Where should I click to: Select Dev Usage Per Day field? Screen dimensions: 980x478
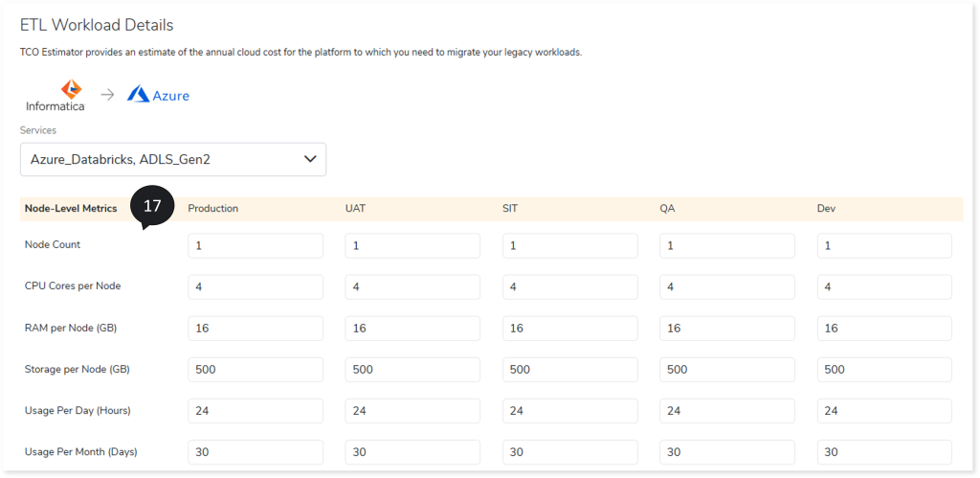[884, 411]
